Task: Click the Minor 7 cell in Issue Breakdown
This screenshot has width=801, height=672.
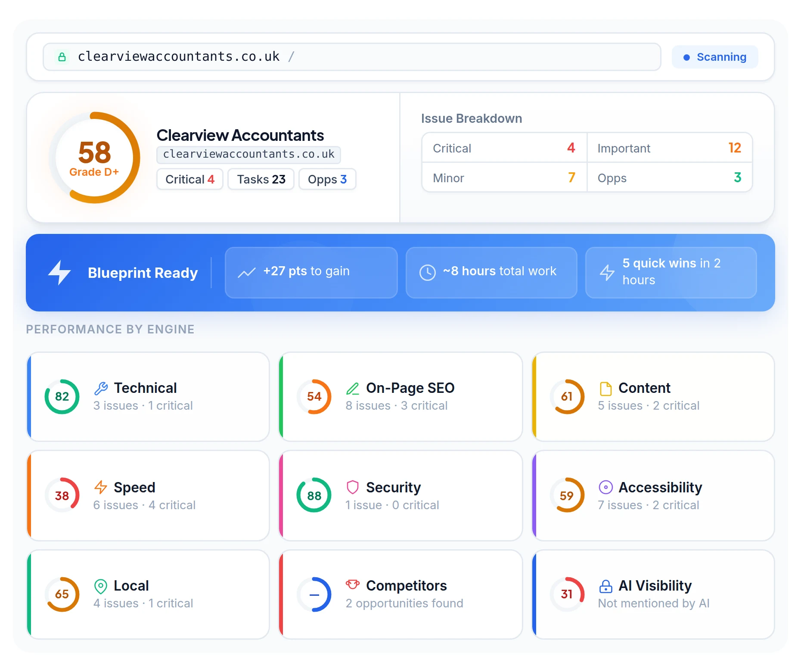Action: click(x=504, y=177)
